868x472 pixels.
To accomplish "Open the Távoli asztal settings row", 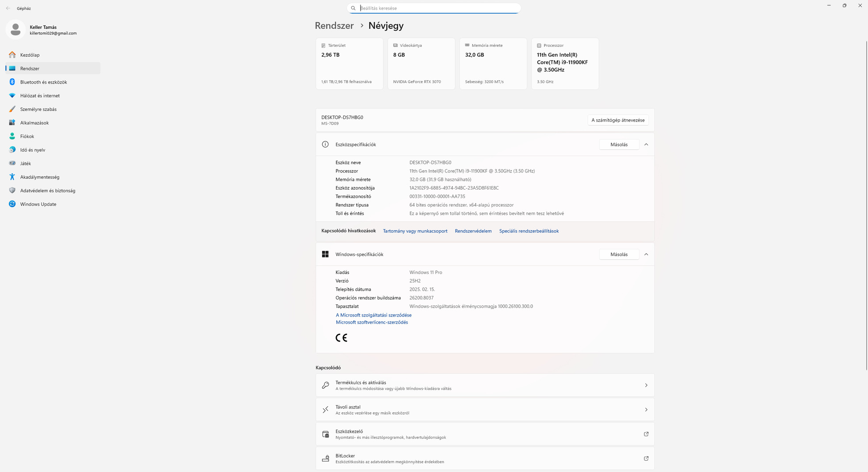I will point(484,410).
